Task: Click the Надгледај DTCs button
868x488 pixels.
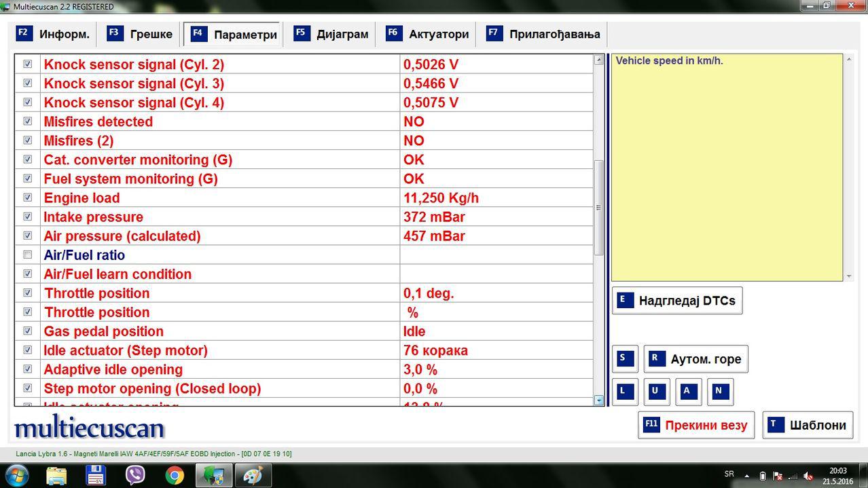Action: pos(677,301)
